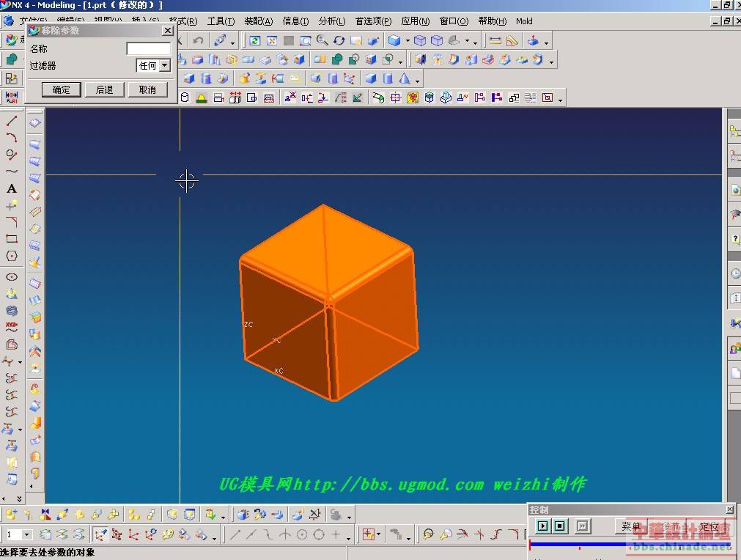Viewport: 741px width, 560px height.
Task: Click the Zoom magnifier icon
Action: [x=322, y=41]
